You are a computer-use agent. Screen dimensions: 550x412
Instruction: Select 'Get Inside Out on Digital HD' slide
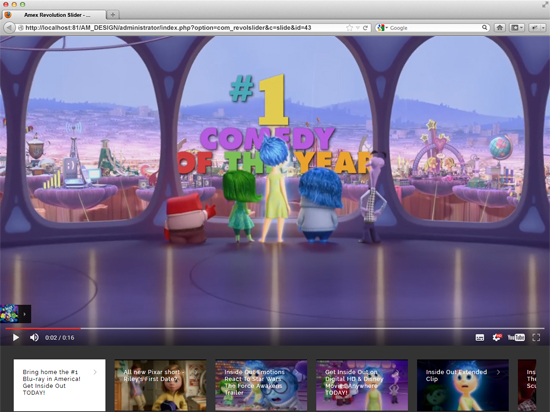[x=362, y=385]
